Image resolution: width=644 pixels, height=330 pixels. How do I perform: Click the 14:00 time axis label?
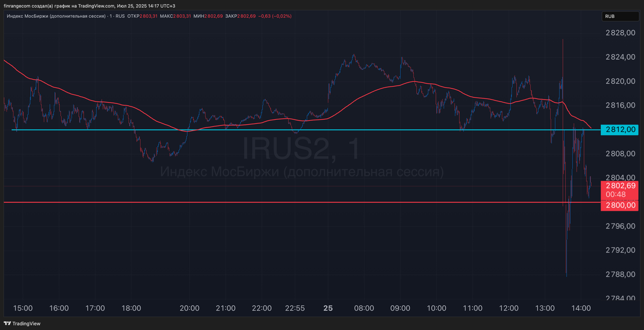tap(582, 309)
